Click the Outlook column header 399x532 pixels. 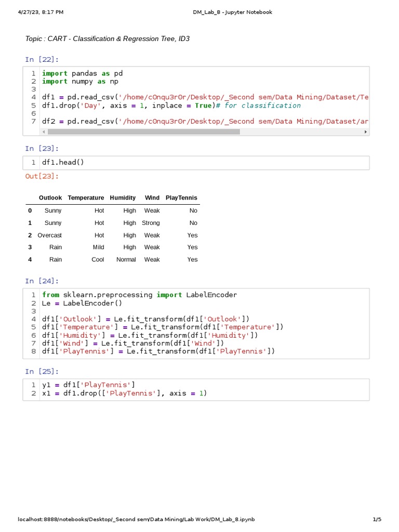(x=50, y=198)
